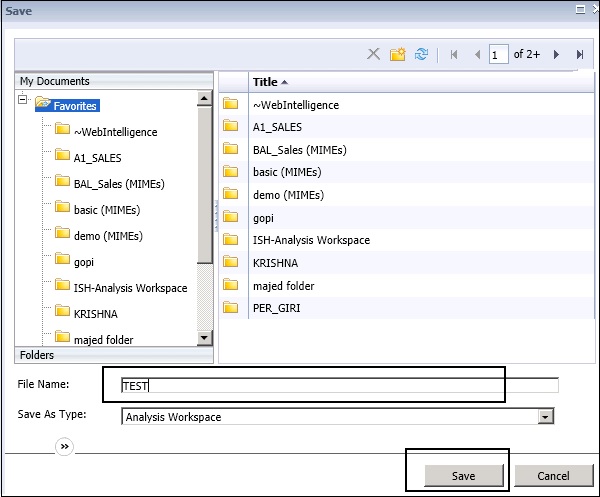Open ISH-Analysis Workspace in Title list
The width and height of the screenshot is (600, 497).
311,240
